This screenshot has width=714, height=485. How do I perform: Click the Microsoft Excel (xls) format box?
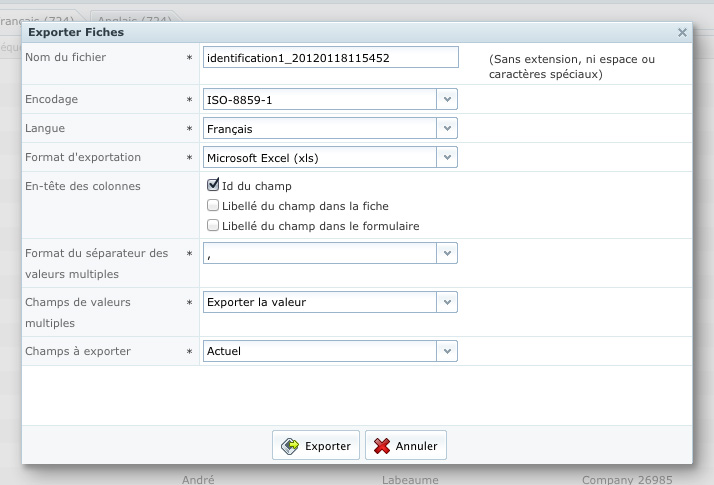pos(319,158)
